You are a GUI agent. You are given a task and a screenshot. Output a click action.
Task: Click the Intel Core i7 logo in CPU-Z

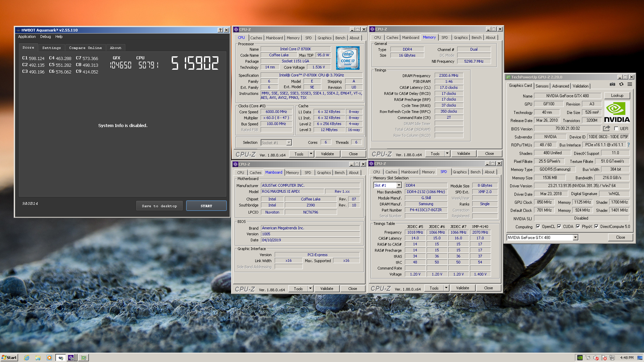[x=348, y=58]
